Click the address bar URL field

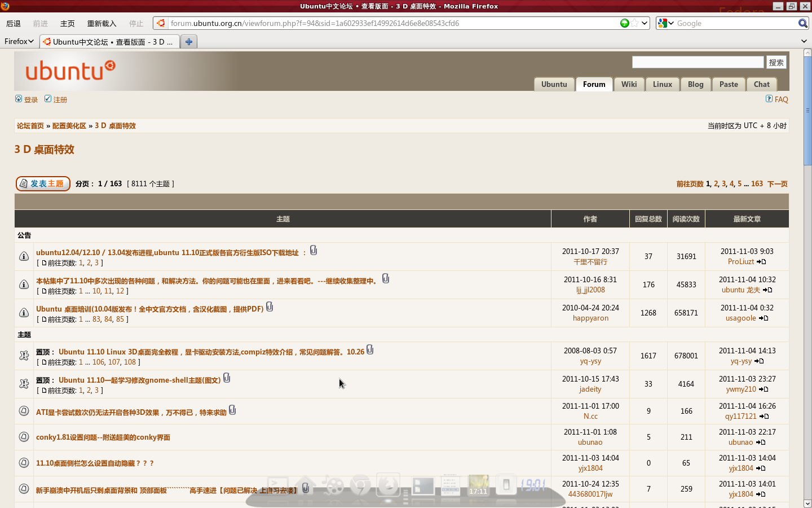[x=394, y=23]
